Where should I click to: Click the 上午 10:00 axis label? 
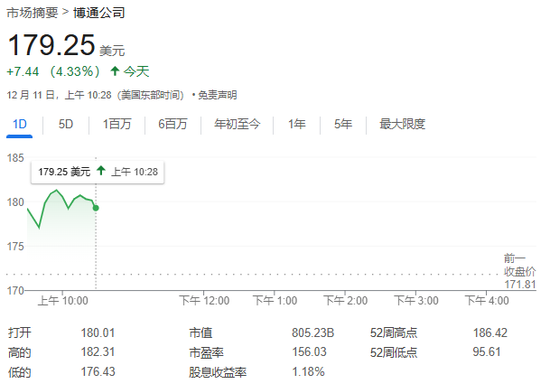63,301
